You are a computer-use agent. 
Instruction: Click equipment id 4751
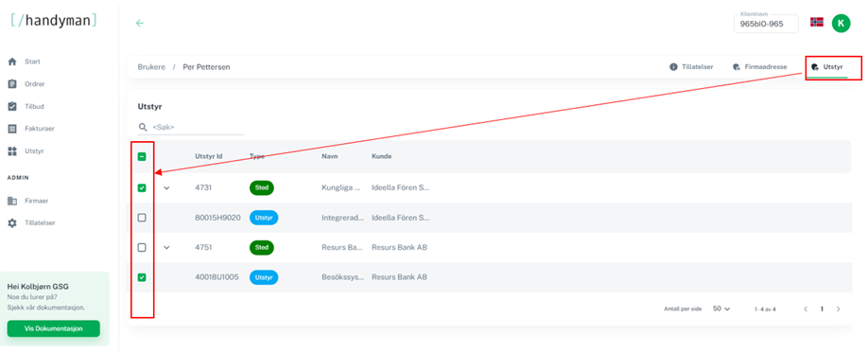[x=203, y=247]
